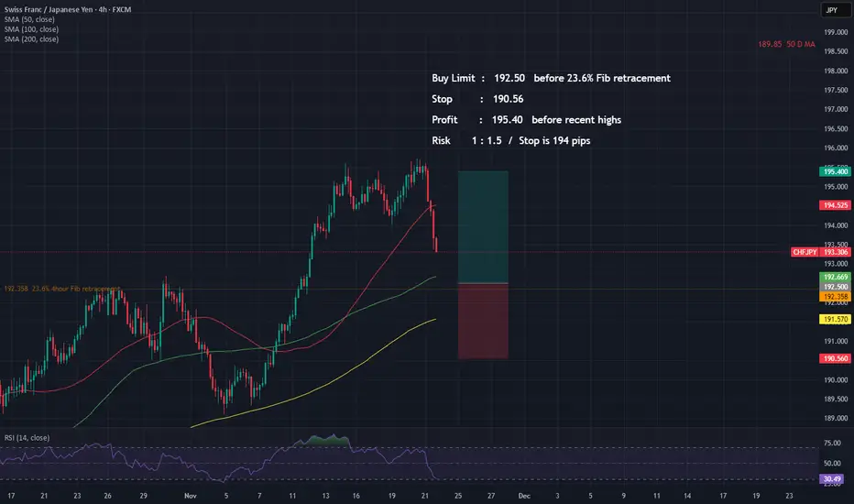The height and width of the screenshot is (504, 854).
Task: Click the '16' date on time axis
Action: coord(356,496)
